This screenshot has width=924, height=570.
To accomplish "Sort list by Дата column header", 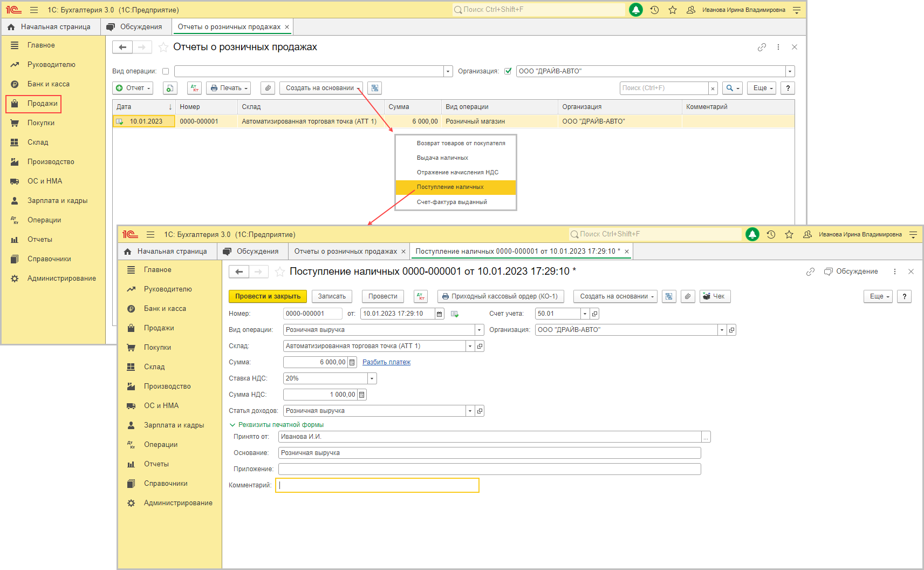I will (x=143, y=107).
